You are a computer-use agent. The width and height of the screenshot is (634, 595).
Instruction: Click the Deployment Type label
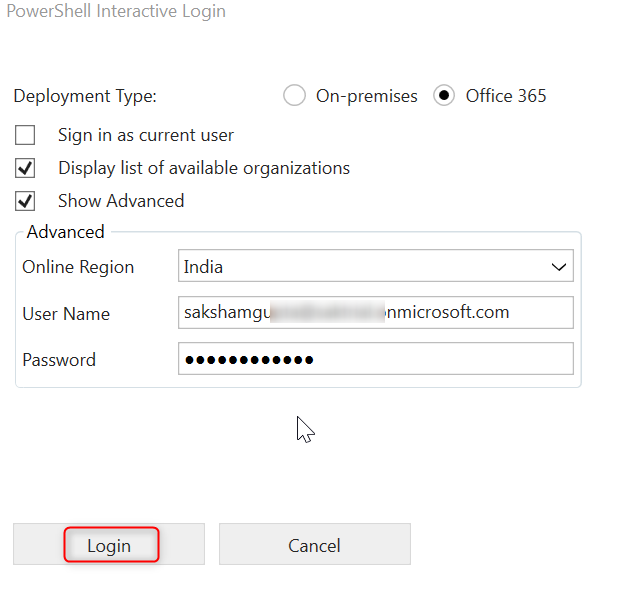[85, 97]
